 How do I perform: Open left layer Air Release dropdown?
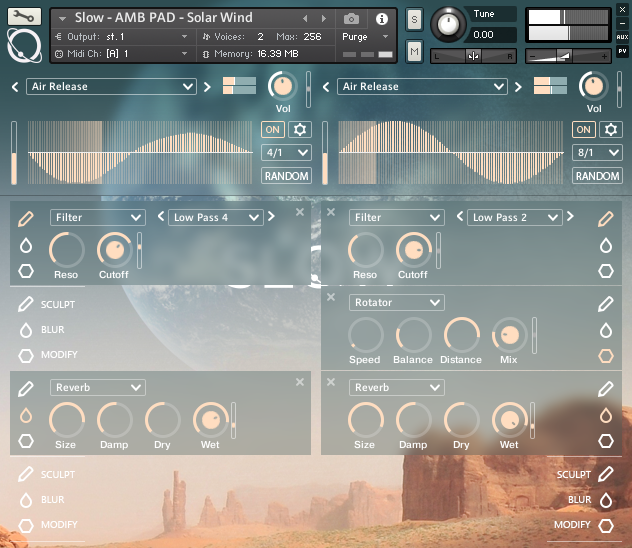tap(111, 87)
